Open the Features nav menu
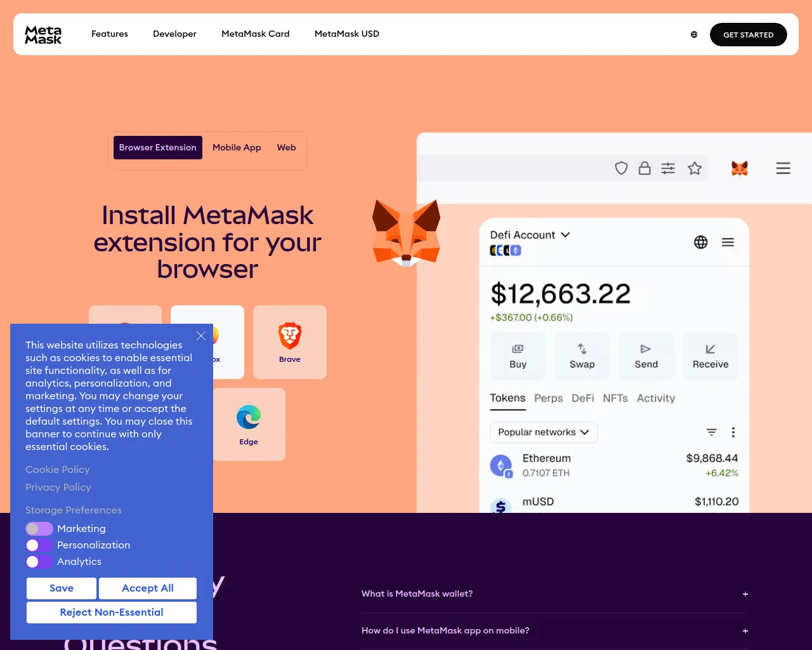The image size is (812, 650). click(x=110, y=34)
